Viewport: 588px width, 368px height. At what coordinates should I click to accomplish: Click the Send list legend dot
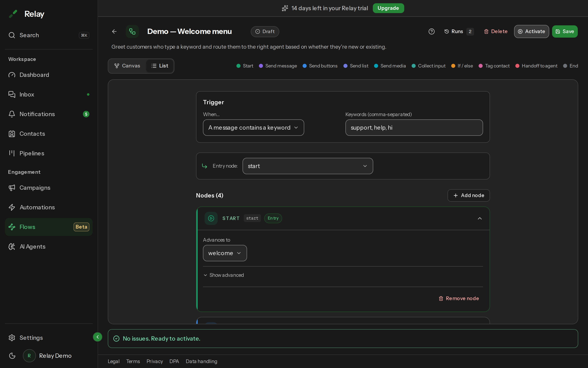[x=345, y=66]
